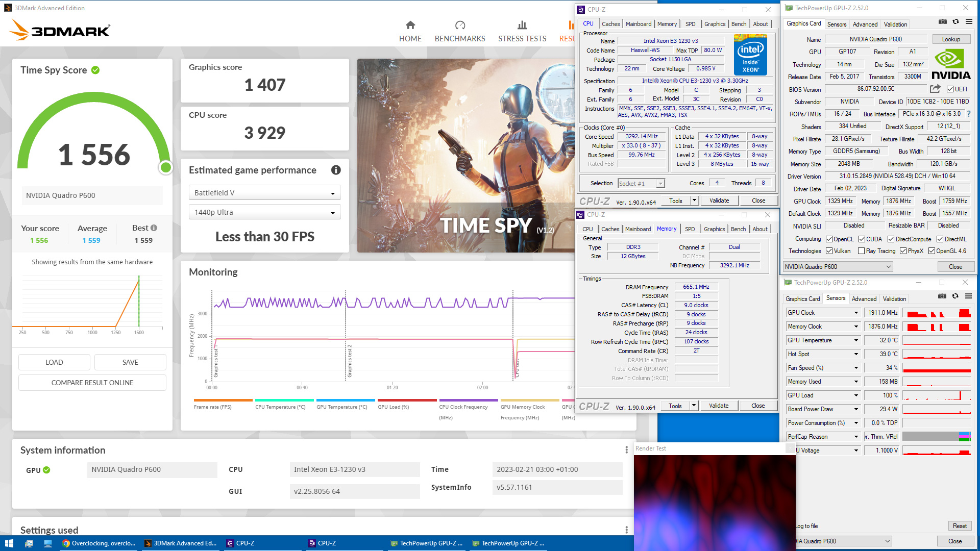This screenshot has width=980, height=551.
Task: Open GPU-Z Sensors hamburger menu
Action: pos(968,296)
